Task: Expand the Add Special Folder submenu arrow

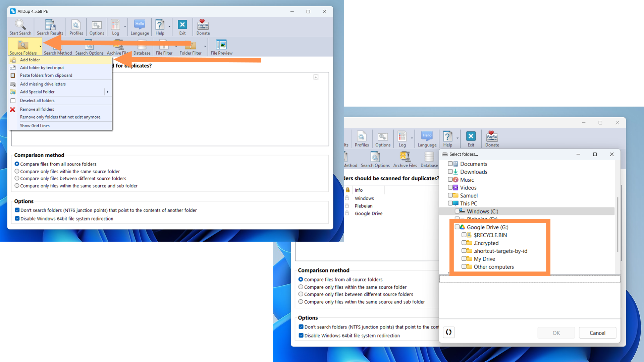Action: point(108,92)
